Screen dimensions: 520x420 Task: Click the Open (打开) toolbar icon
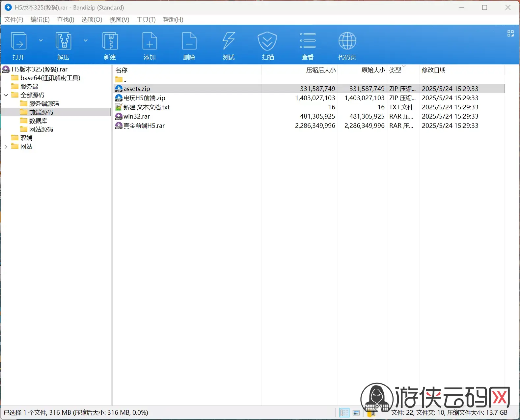[x=18, y=41]
